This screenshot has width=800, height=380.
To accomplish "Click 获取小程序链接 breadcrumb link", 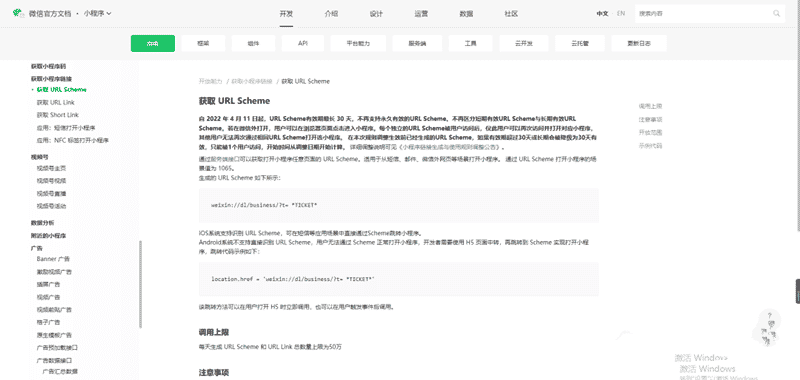I will pos(252,81).
